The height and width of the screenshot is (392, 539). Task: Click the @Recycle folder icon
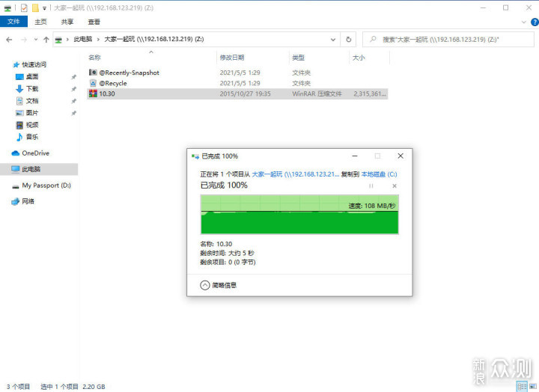click(x=93, y=83)
